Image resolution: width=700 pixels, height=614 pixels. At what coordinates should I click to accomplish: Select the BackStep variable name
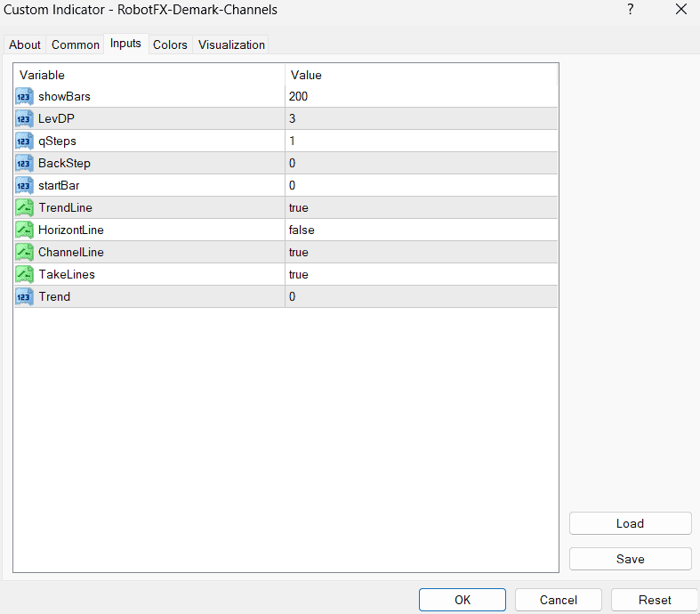pos(64,164)
